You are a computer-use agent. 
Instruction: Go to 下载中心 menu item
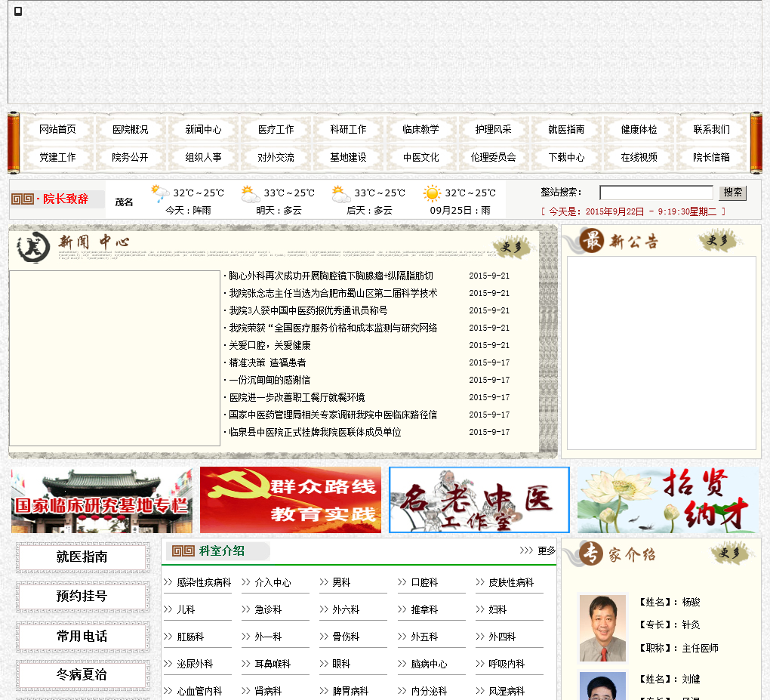(x=566, y=157)
